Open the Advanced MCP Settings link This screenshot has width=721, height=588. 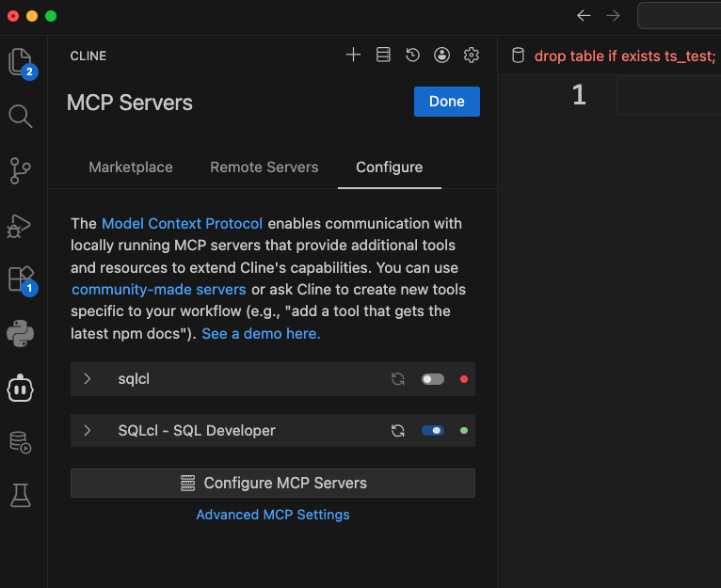coord(273,515)
